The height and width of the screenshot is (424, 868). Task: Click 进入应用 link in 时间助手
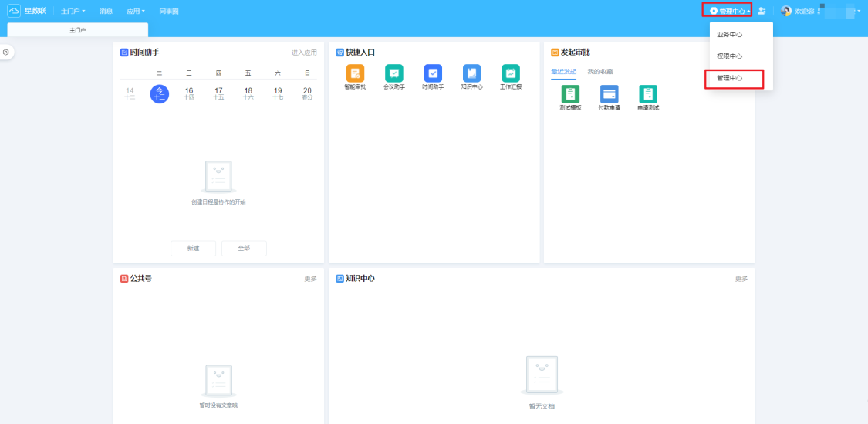(x=305, y=53)
